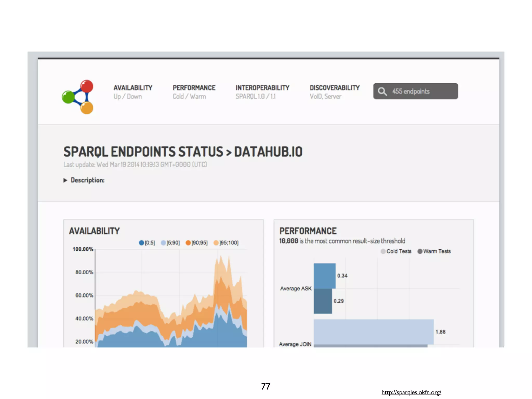532x399 pixels.
Task: Follow the sparqles.okfn.org link
Action: [x=411, y=392]
